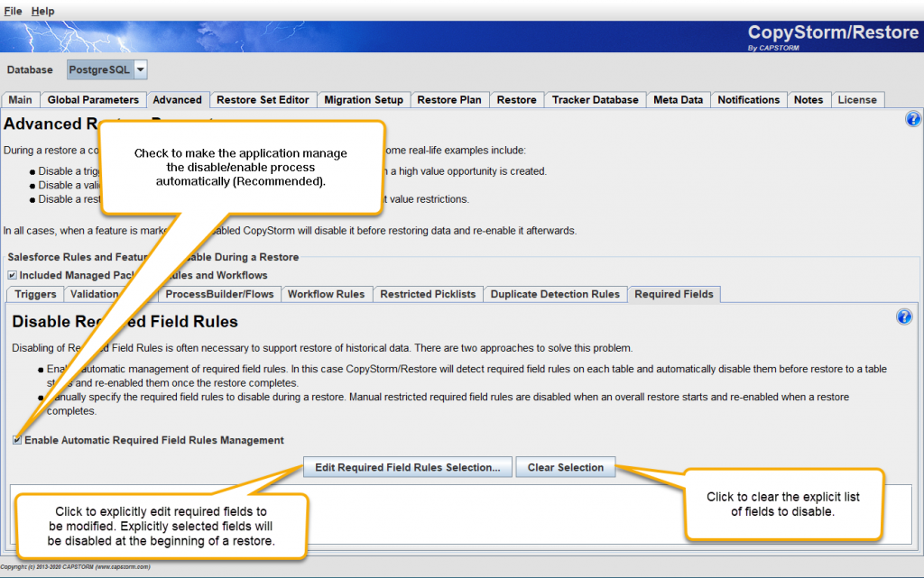
Task: Click the "By CAPSTORM" banner subtitle
Action: pos(773,48)
